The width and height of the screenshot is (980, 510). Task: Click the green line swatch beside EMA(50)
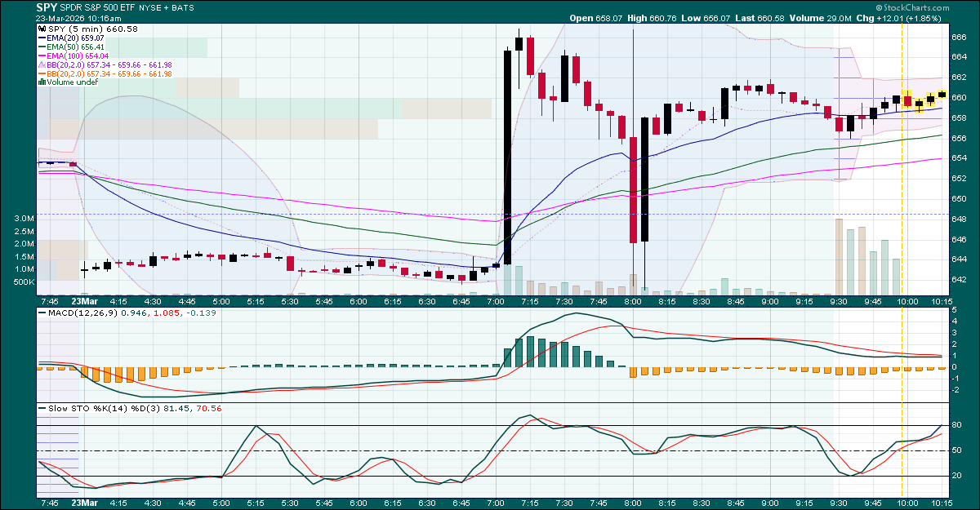pos(42,47)
